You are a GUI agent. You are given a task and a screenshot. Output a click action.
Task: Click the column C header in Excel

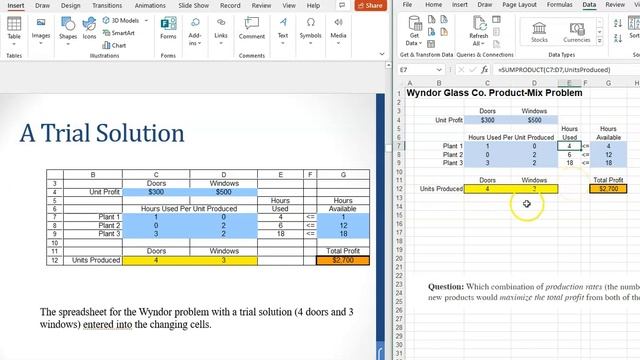[x=487, y=83]
